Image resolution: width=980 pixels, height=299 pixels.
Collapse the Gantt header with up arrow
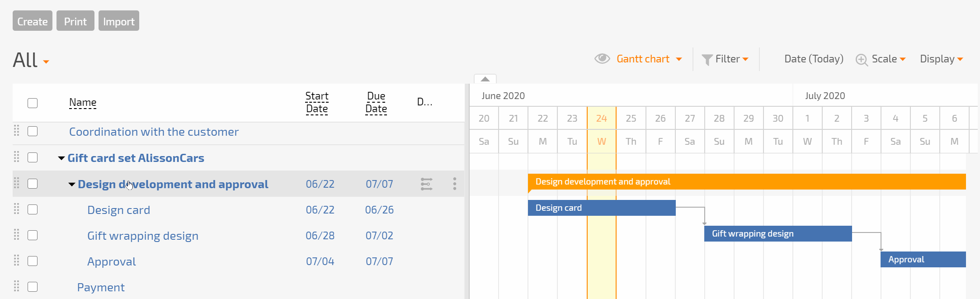pos(485,79)
